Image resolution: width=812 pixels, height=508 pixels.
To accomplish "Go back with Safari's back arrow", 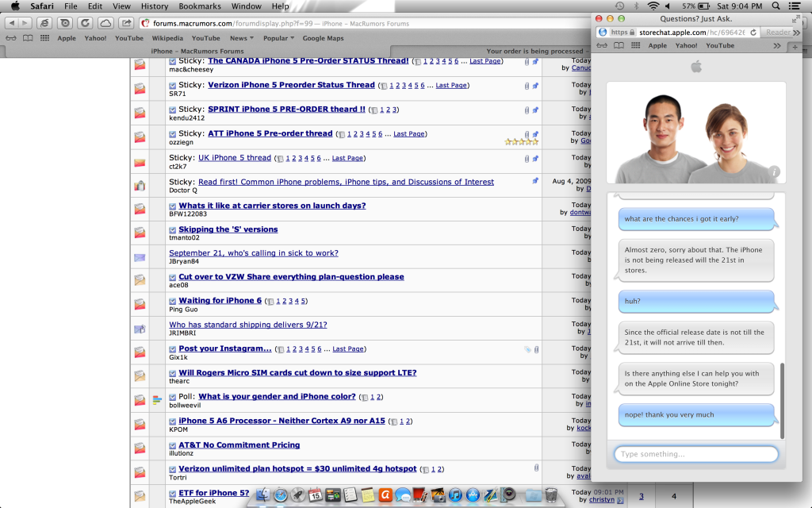I will coord(11,23).
